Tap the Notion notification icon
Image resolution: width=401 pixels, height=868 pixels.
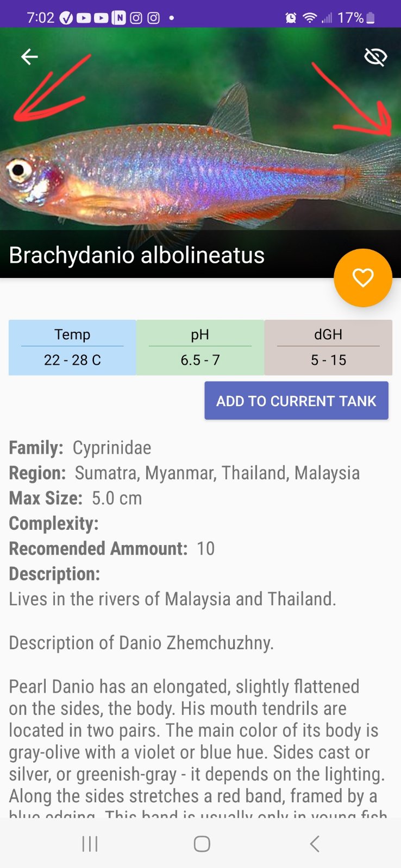point(118,18)
